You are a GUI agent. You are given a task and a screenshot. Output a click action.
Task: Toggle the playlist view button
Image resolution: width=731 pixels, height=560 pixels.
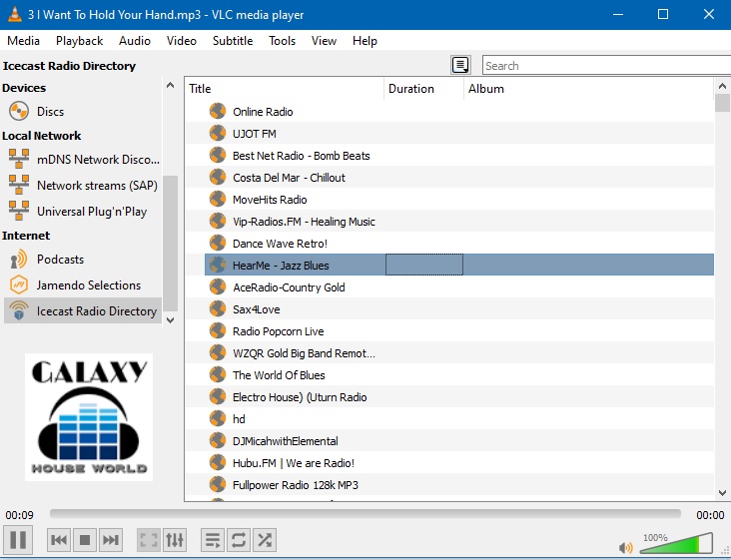point(213,540)
